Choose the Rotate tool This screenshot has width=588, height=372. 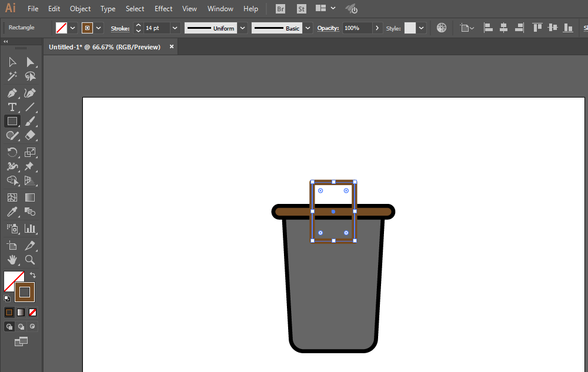point(12,152)
